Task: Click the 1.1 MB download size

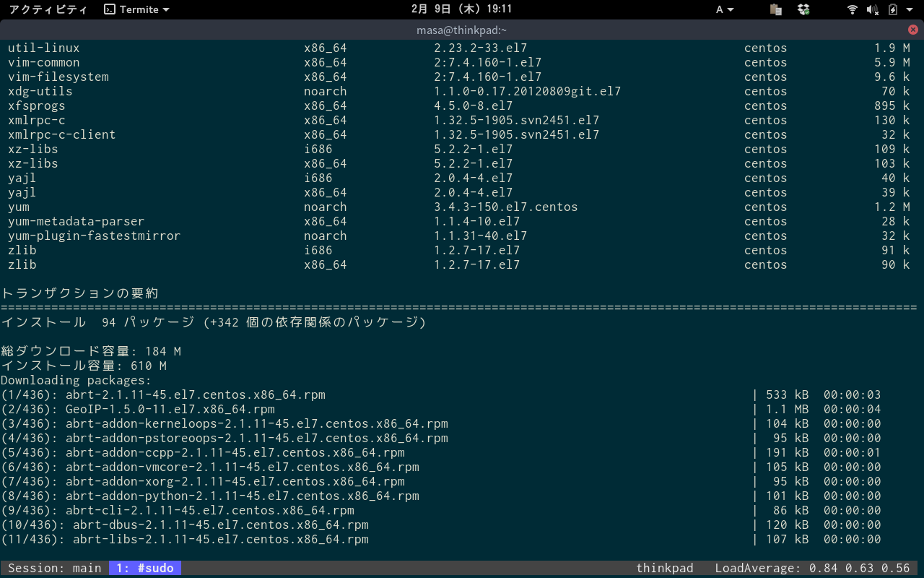Action: click(787, 409)
